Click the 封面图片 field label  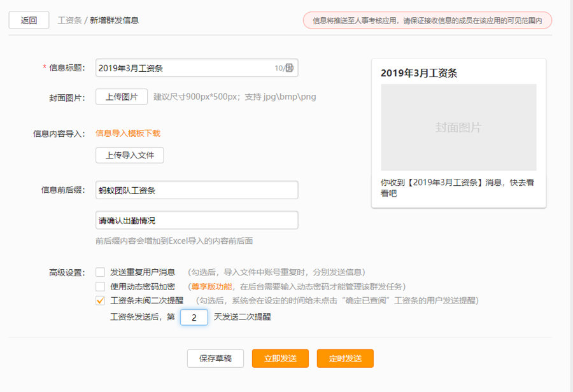pyautogui.click(x=67, y=97)
